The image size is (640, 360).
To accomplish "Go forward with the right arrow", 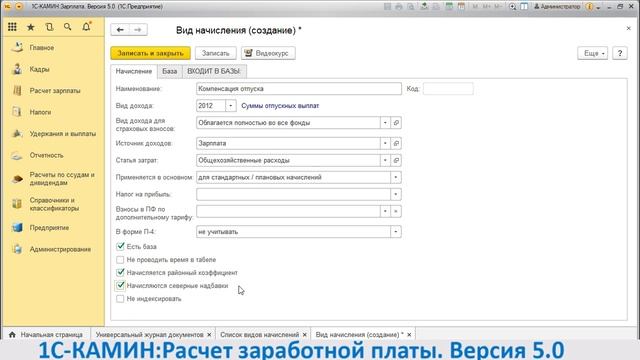I will click(138, 30).
